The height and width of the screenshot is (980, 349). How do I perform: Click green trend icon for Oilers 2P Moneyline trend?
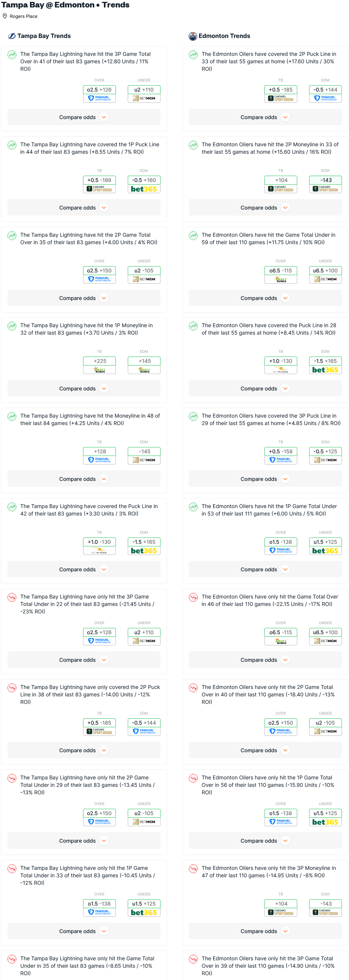tap(193, 145)
